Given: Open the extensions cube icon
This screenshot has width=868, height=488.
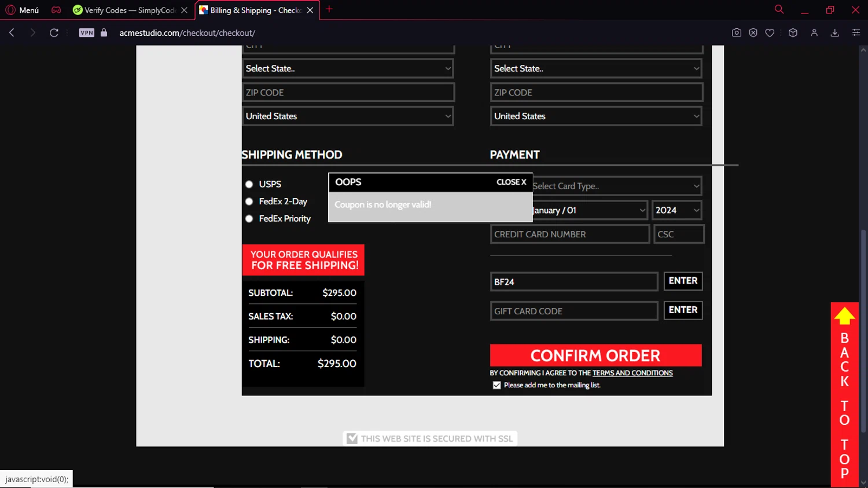Looking at the screenshot, I should tap(793, 32).
